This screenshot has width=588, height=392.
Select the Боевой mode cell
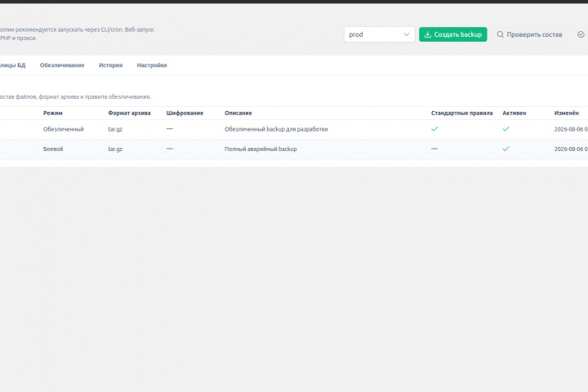pos(53,149)
